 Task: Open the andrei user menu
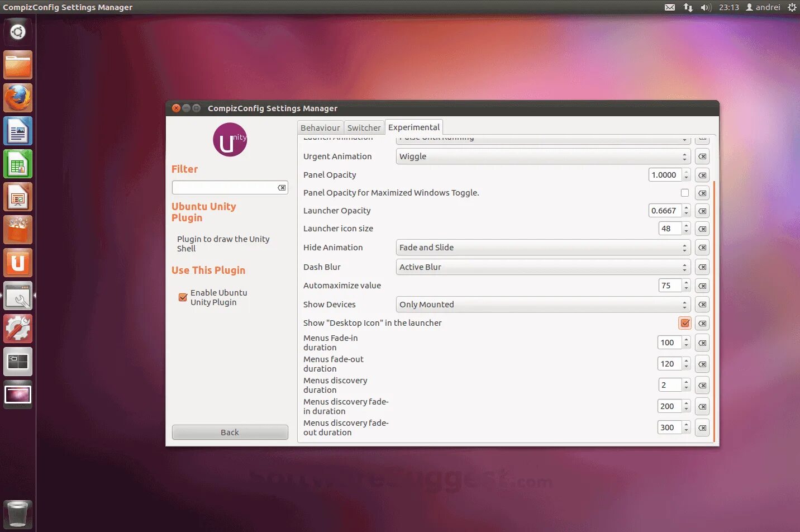(763, 7)
